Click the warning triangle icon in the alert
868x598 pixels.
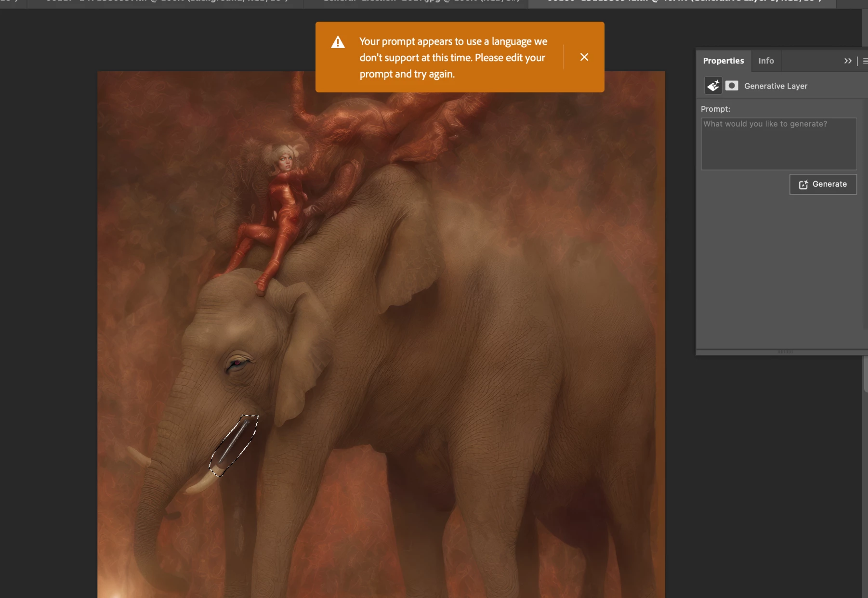338,42
